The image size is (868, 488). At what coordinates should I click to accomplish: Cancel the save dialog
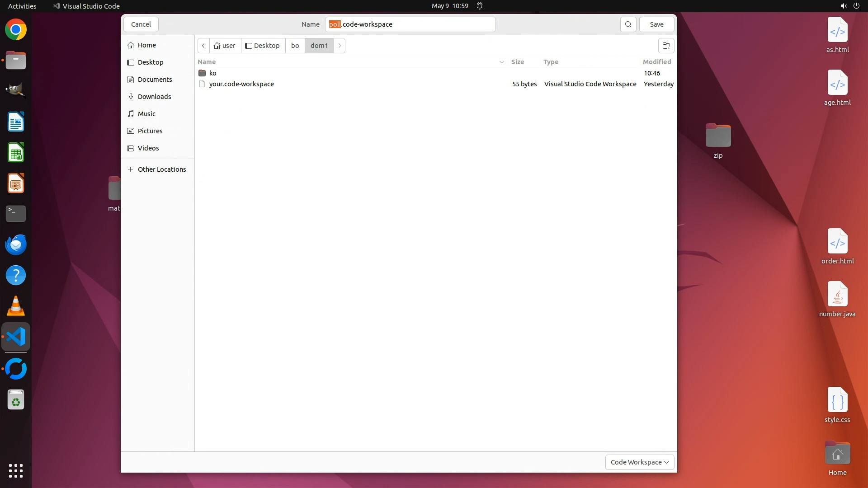pyautogui.click(x=141, y=24)
